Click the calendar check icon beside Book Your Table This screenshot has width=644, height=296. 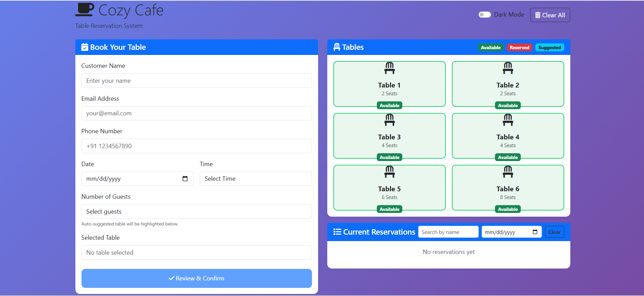click(85, 47)
